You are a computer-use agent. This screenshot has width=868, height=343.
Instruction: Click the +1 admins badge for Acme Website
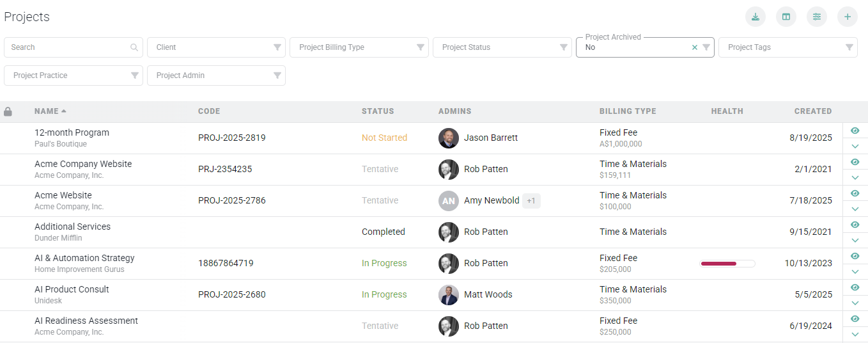(531, 201)
